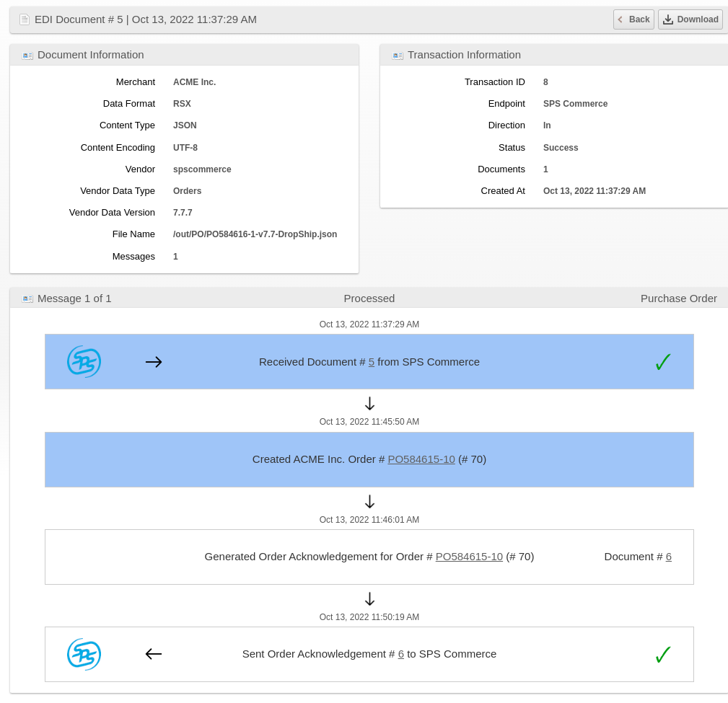Image resolution: width=728 pixels, height=703 pixels.
Task: Download the EDI document
Action: tap(690, 19)
